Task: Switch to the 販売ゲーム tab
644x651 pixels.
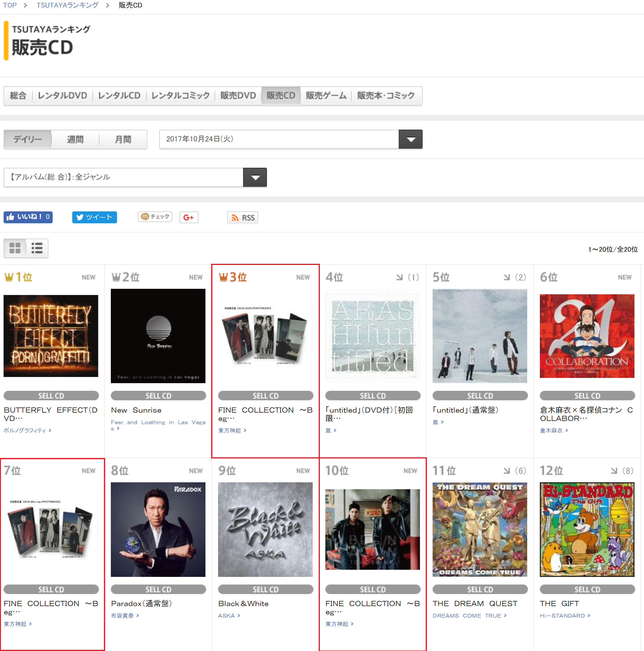Action: coord(326,95)
